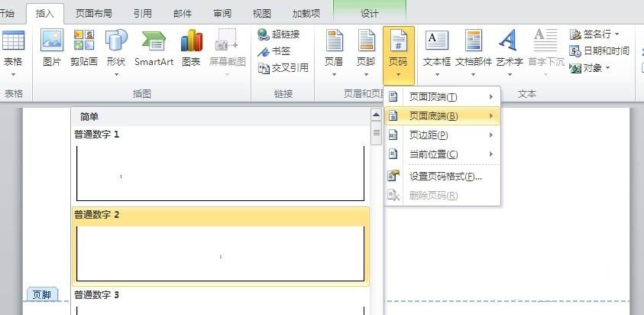Click the 屏幕截图 screenshot icon
This screenshot has width=644, height=315.
tap(227, 41)
